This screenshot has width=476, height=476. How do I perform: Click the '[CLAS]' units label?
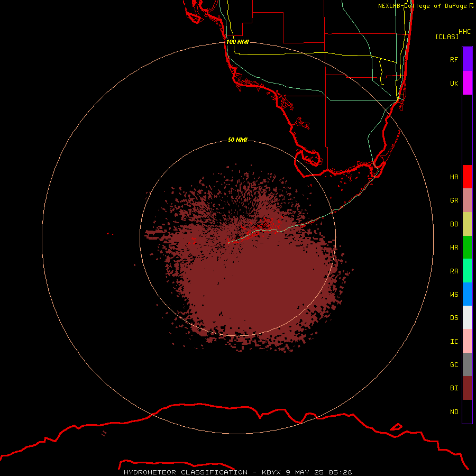(x=447, y=37)
